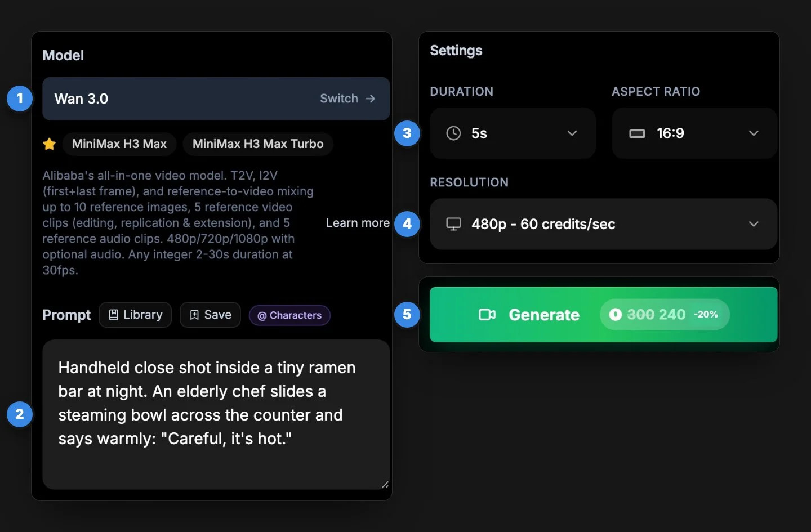Click the gold star favorites icon
The height and width of the screenshot is (532, 811).
click(x=50, y=144)
